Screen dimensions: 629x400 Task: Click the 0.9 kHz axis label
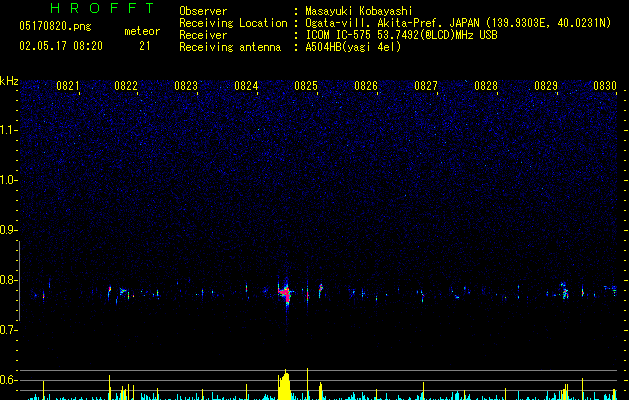pos(9,230)
